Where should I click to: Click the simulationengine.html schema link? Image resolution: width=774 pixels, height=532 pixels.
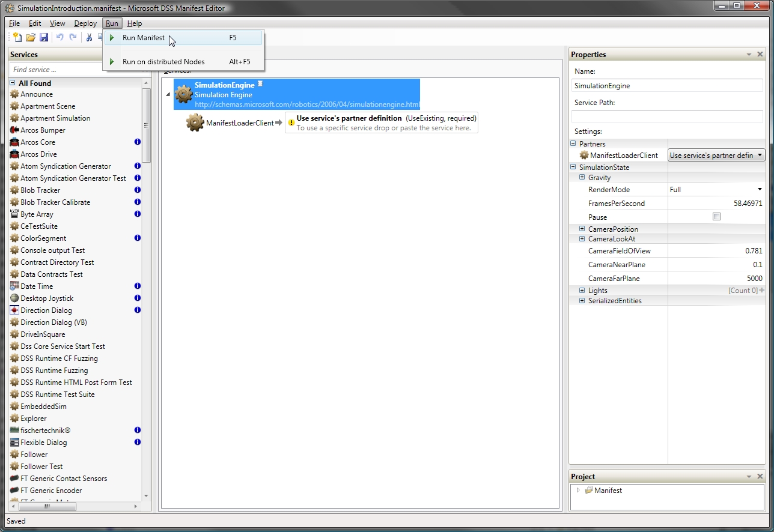pyautogui.click(x=307, y=104)
